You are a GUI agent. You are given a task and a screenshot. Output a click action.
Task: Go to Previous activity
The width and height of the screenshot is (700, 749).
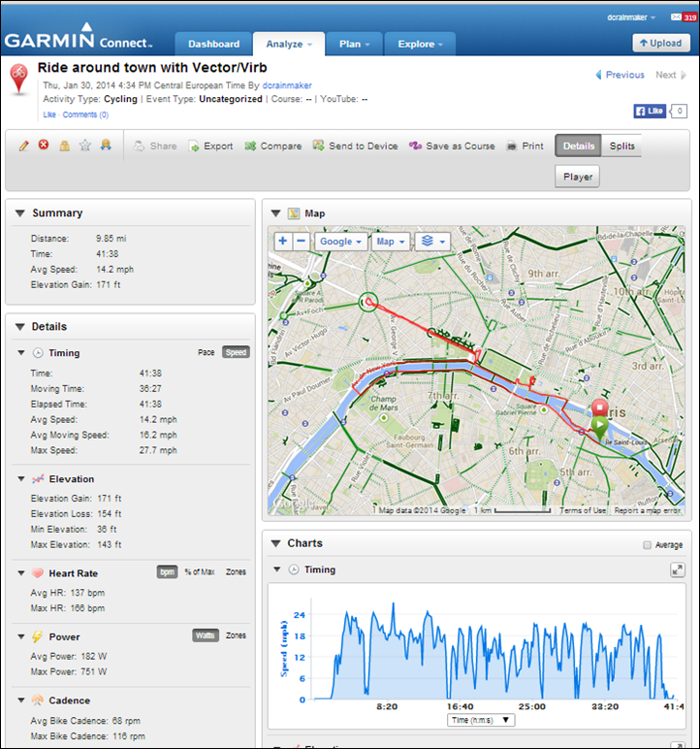(620, 75)
